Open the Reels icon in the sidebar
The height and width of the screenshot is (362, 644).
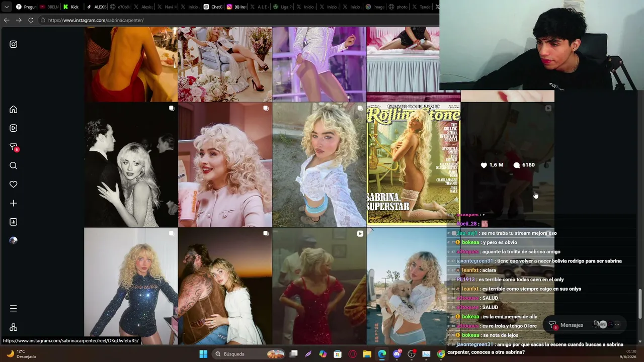point(14,128)
